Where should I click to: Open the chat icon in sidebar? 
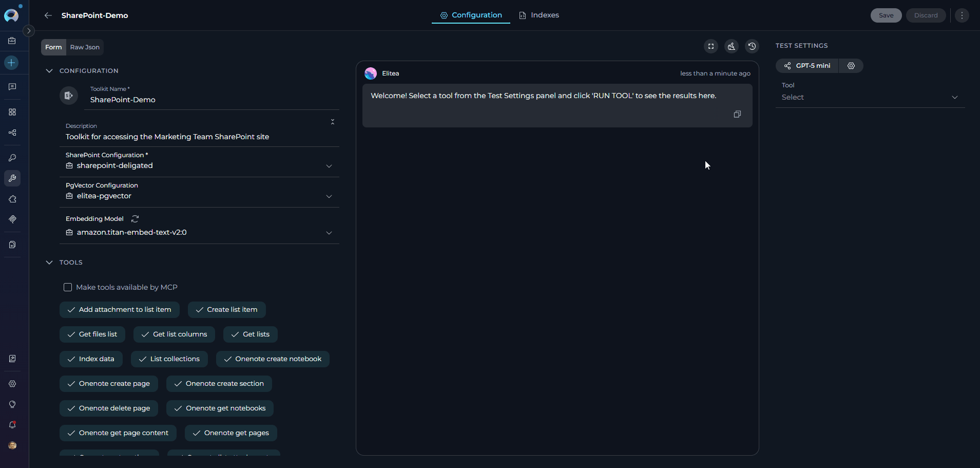tap(12, 87)
